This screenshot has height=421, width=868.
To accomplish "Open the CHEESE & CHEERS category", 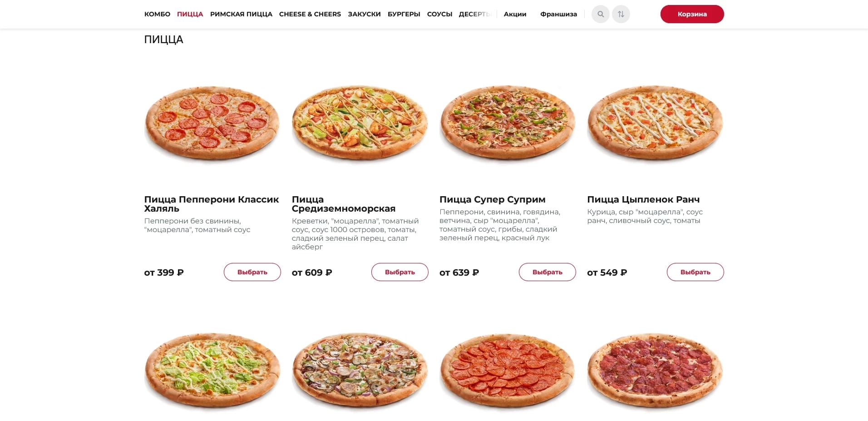I will [x=310, y=14].
